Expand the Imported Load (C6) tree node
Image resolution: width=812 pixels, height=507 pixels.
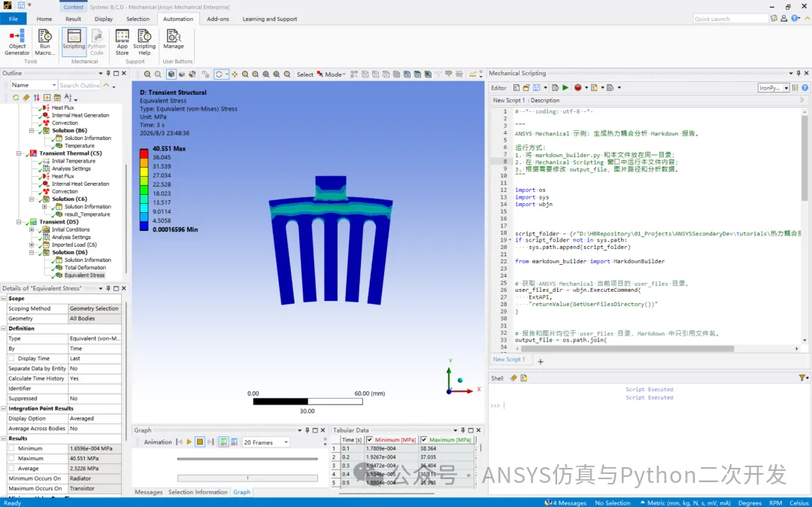coord(32,245)
